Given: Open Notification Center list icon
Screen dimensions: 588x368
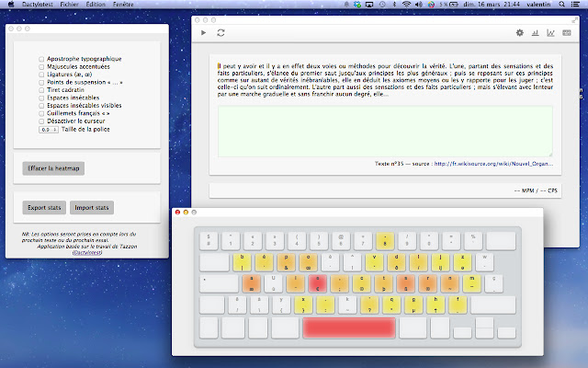Looking at the screenshot, I should point(574,4).
